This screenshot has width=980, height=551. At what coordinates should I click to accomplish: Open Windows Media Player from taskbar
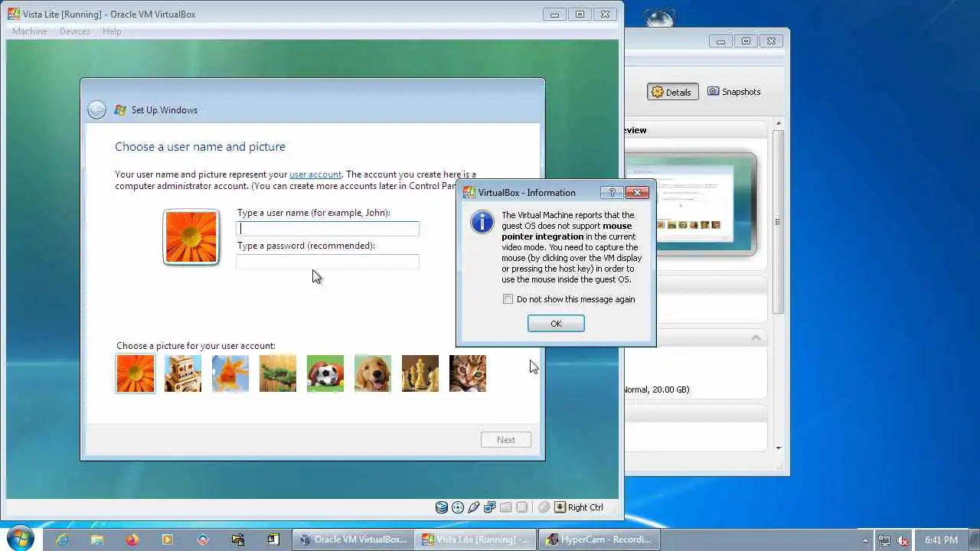coord(168,540)
